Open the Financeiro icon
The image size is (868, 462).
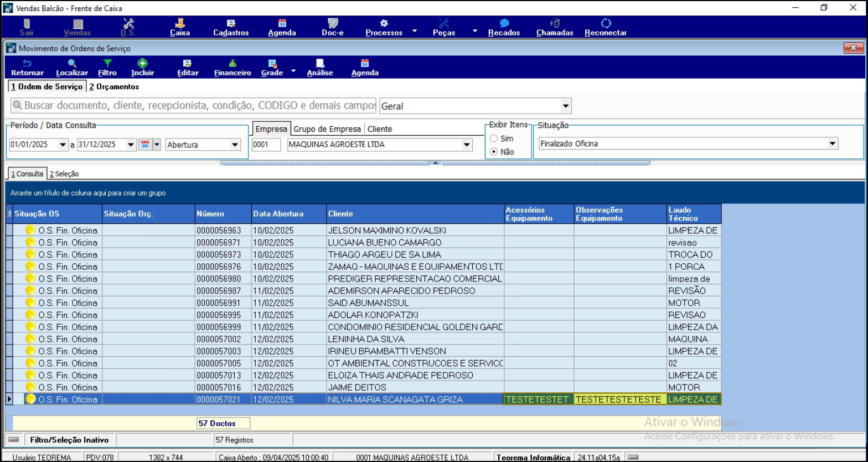click(232, 64)
